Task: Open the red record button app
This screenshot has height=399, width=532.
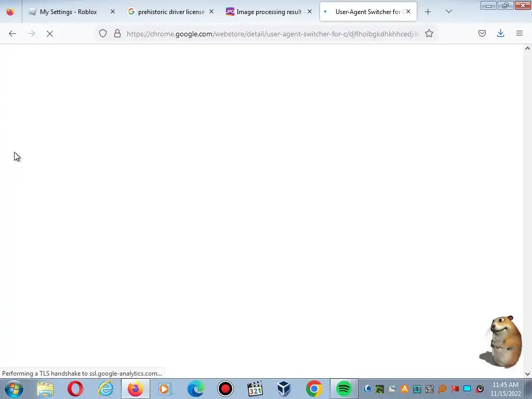Action: (225, 389)
